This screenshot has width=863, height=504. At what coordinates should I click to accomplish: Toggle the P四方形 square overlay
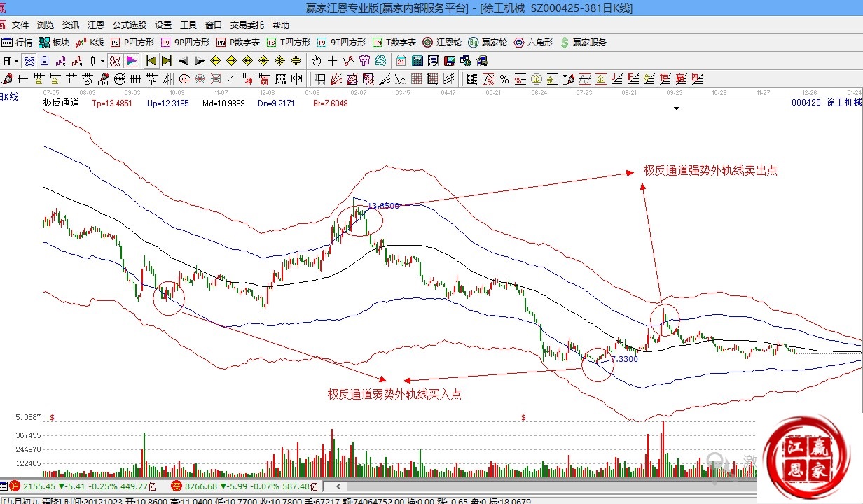point(132,43)
